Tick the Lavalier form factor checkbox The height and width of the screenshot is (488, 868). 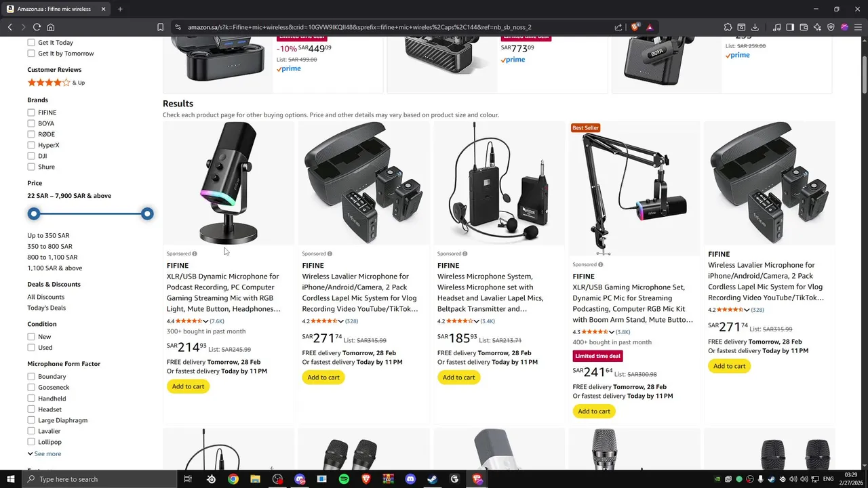coord(31,431)
